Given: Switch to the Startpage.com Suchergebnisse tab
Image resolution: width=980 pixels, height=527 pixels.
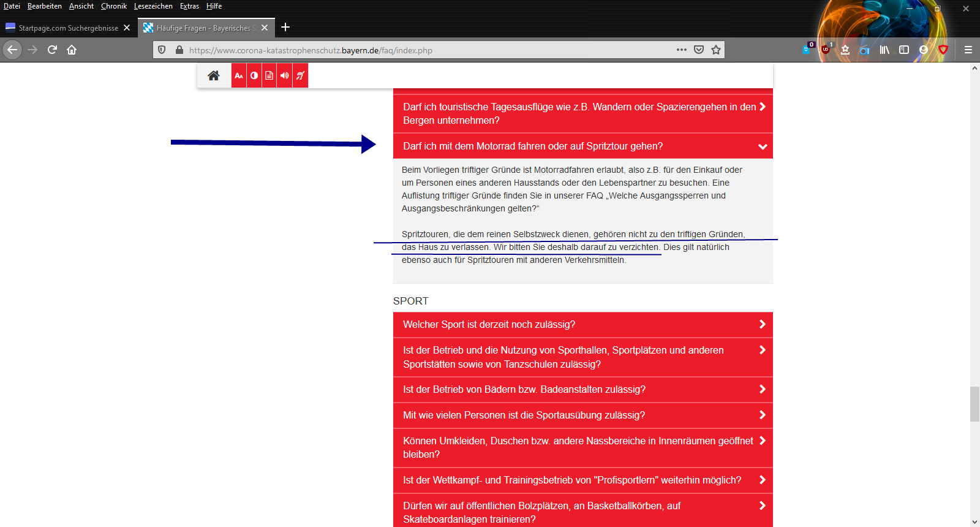Looking at the screenshot, I should click(68, 28).
